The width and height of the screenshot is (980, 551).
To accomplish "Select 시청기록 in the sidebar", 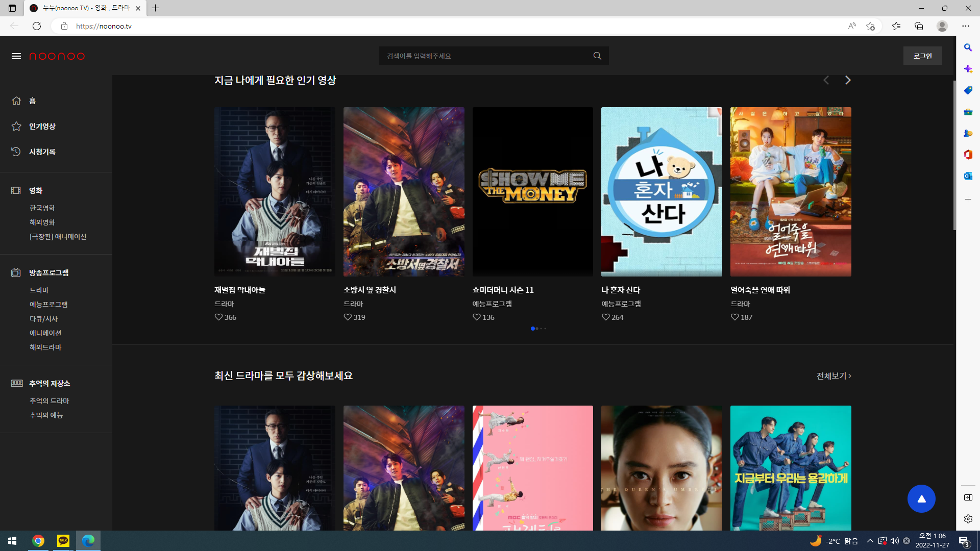I will pyautogui.click(x=42, y=152).
